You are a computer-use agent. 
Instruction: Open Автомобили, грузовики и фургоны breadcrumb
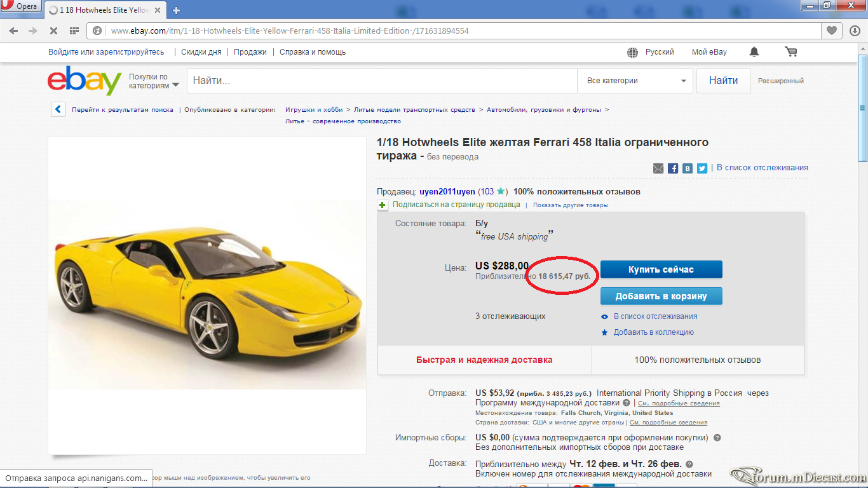(x=544, y=109)
